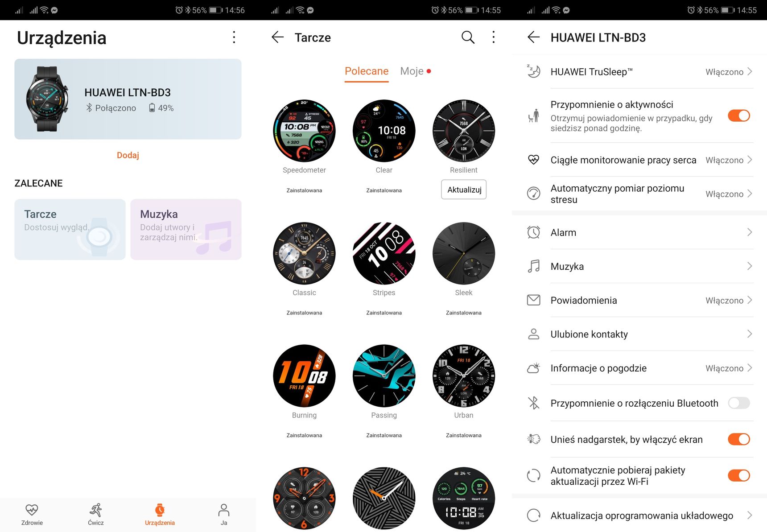Select the Urban watch face
Screen dimensions: 767x532
coord(464,375)
